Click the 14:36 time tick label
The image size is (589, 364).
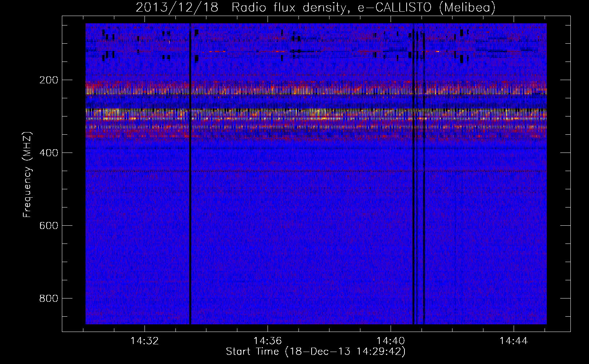[x=268, y=341]
